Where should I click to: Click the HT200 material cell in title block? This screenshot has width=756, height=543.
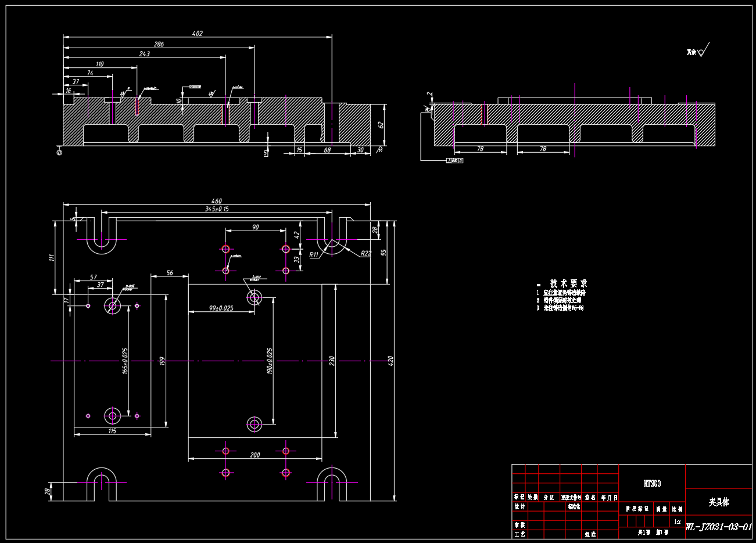coord(652,483)
